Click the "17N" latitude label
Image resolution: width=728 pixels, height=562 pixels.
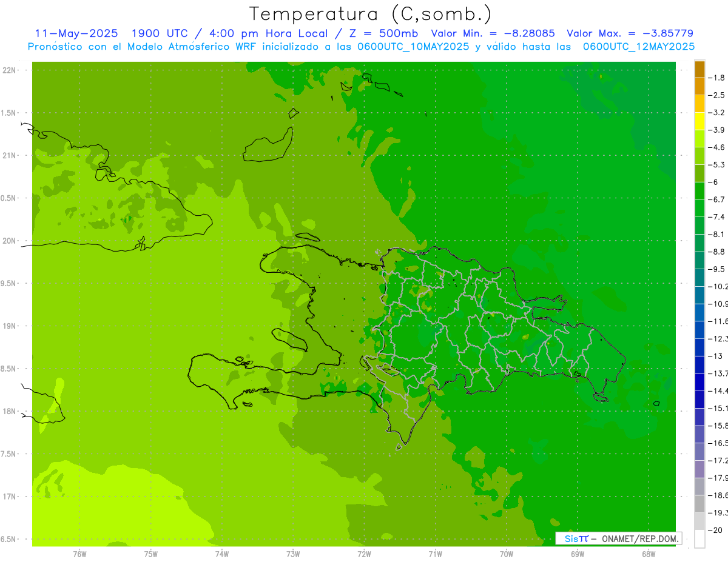coord(8,497)
